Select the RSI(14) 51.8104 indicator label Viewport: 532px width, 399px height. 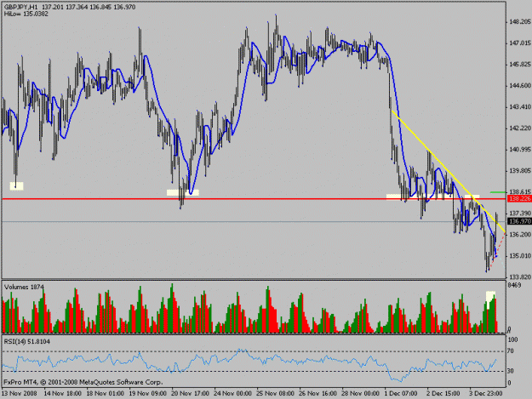26,342
